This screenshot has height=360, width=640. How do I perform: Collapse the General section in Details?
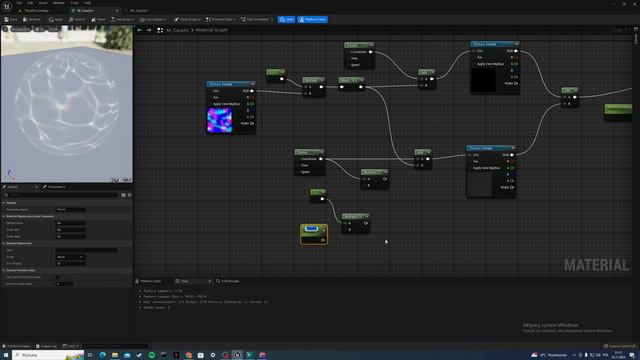(x=4, y=203)
